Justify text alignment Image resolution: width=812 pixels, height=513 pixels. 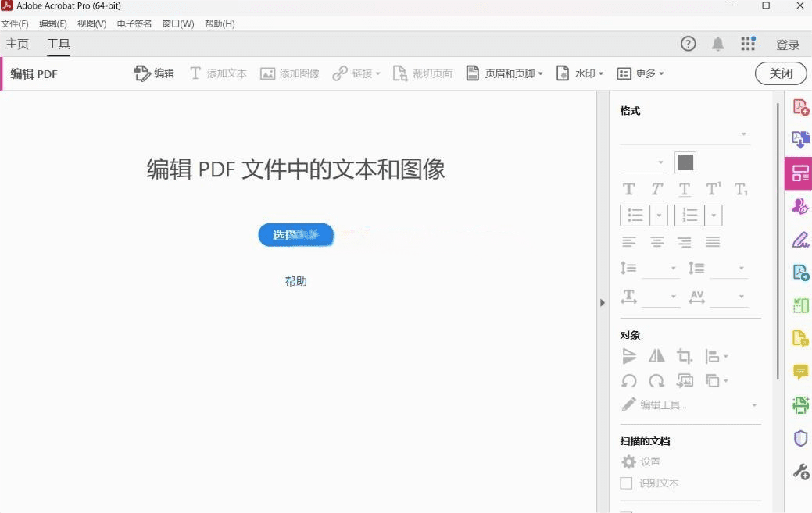[713, 241]
